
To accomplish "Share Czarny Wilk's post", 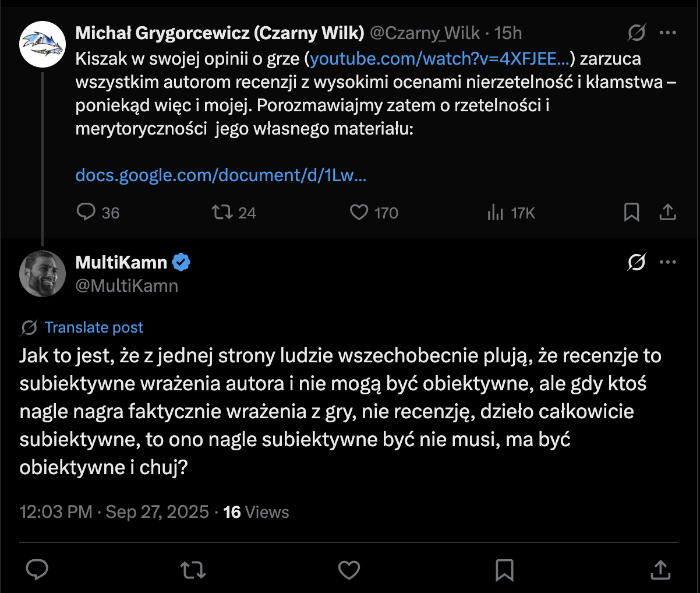I will 667,213.
